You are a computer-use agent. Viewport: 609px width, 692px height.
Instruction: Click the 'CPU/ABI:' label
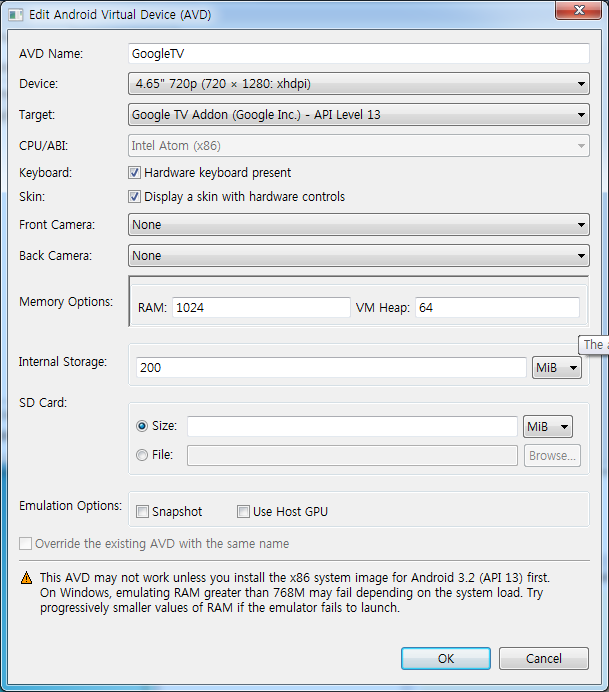(x=43, y=146)
